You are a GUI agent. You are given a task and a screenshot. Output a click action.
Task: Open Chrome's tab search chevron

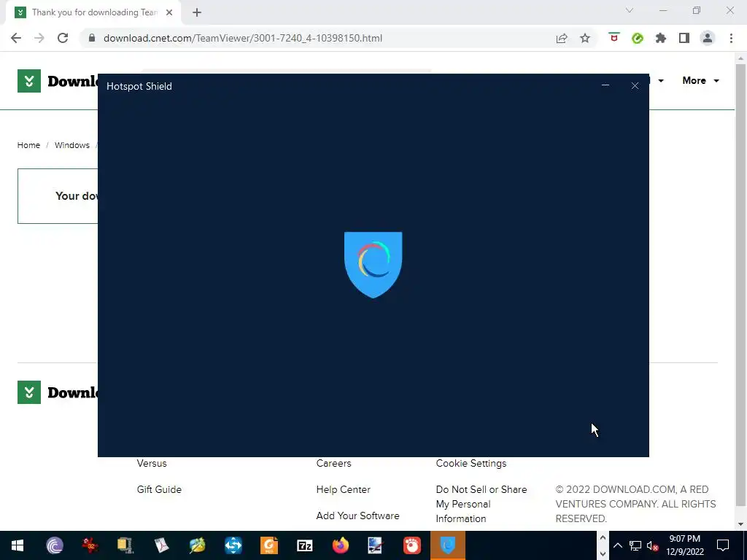click(x=630, y=10)
